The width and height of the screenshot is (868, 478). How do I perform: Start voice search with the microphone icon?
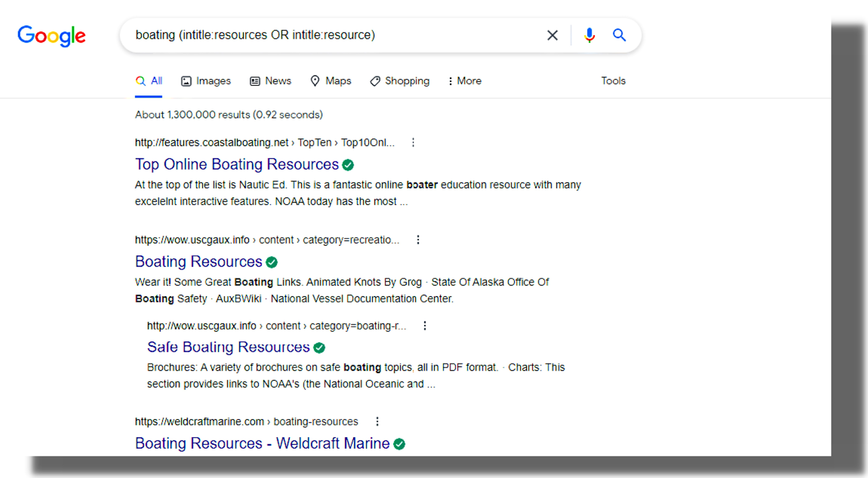click(589, 35)
